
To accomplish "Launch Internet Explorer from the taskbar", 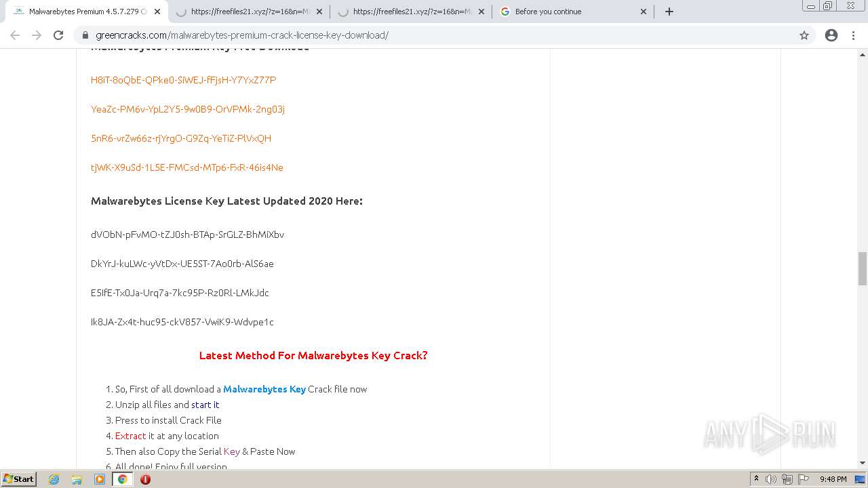I will pyautogui.click(x=54, y=479).
